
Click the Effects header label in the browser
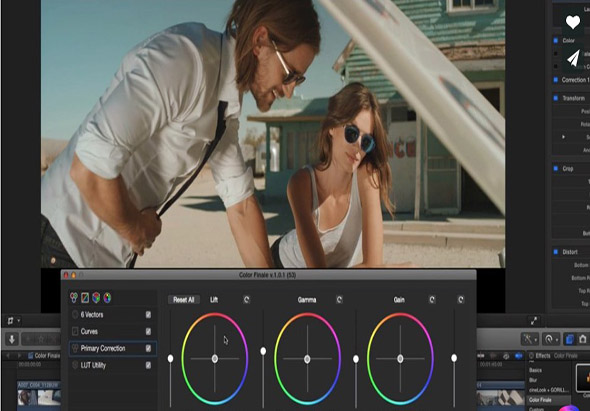pos(543,355)
